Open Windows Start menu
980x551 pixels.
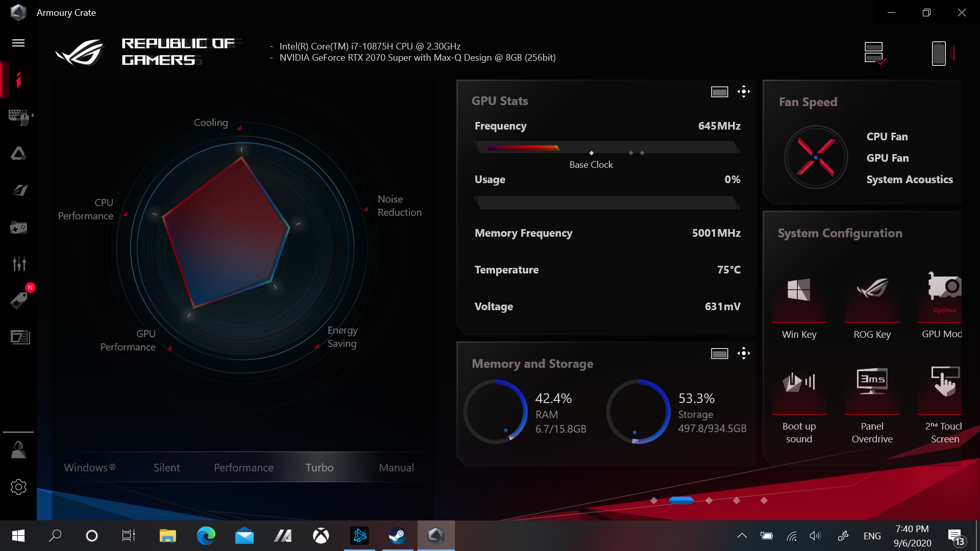(18, 536)
